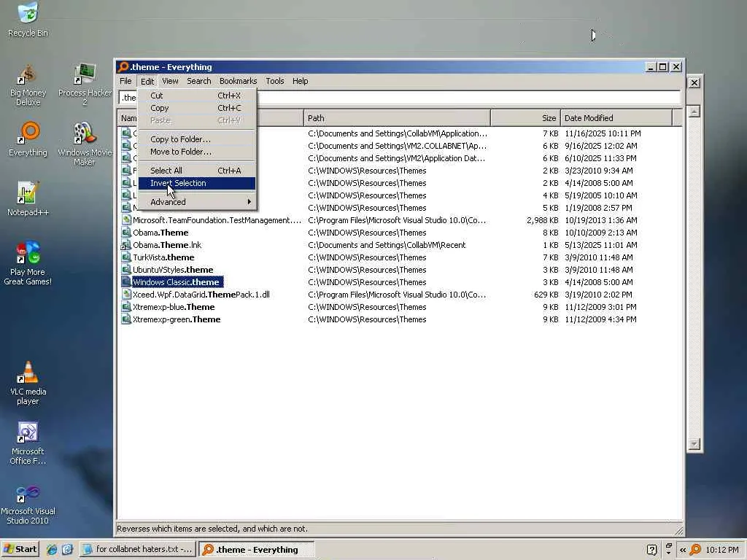Open the Help menu
This screenshot has width=747, height=560.
pos(300,81)
